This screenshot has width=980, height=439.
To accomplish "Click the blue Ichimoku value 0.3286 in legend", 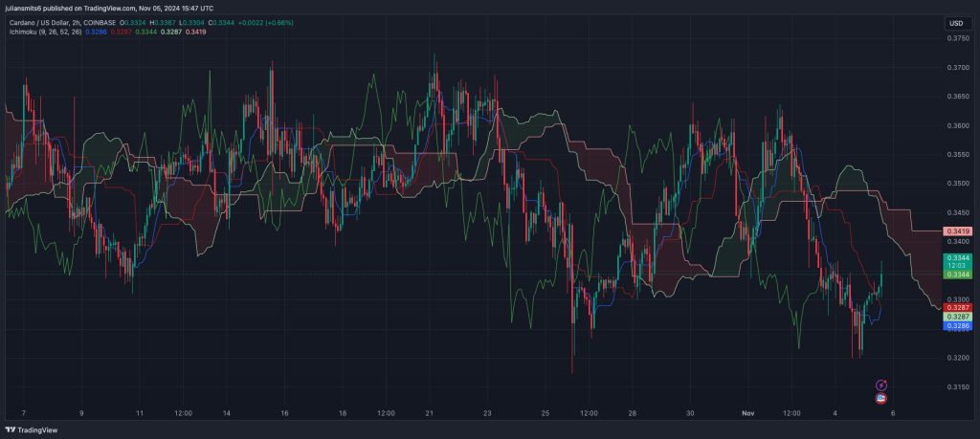I will [96, 32].
